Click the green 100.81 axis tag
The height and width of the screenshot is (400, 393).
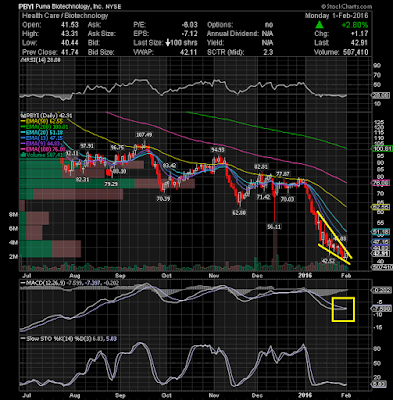pos(382,149)
